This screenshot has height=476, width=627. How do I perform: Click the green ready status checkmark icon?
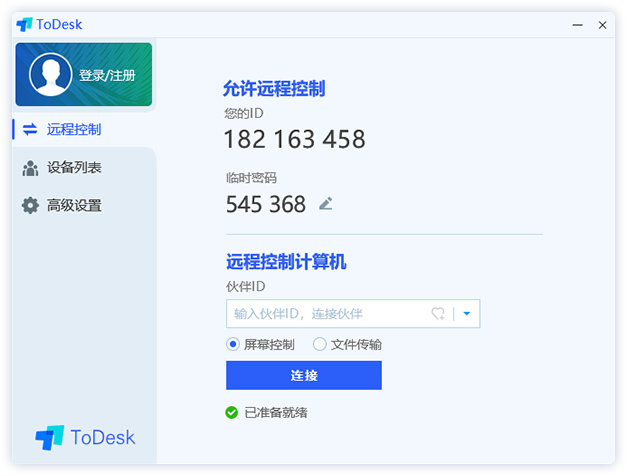(x=232, y=412)
